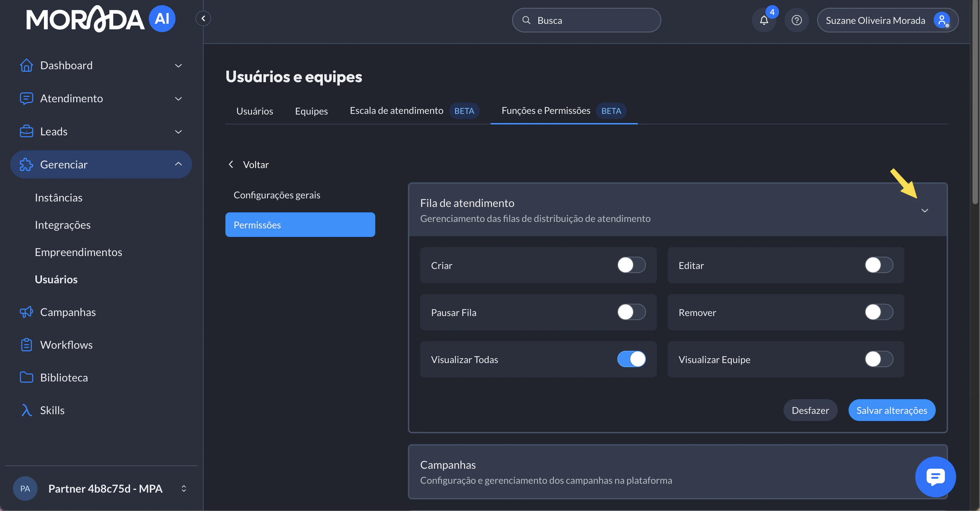Open the Escala de atendimento tab
The image size is (980, 511).
tap(396, 110)
